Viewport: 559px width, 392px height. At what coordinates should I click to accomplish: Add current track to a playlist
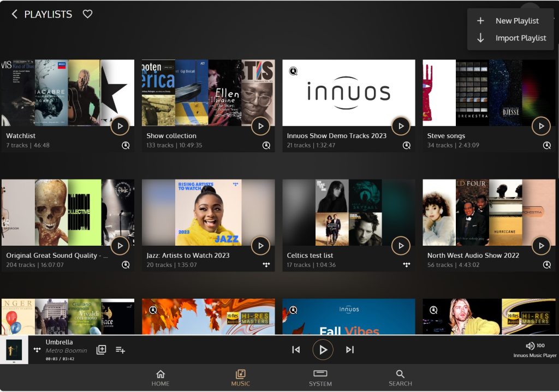tap(120, 350)
